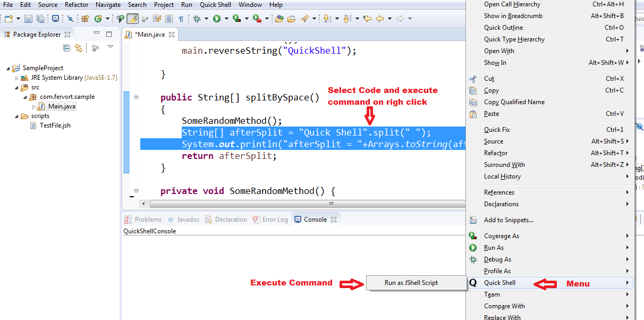Screen dimensions: 644x320
Task: Click the Last Edit Location icon
Action: (367, 19)
